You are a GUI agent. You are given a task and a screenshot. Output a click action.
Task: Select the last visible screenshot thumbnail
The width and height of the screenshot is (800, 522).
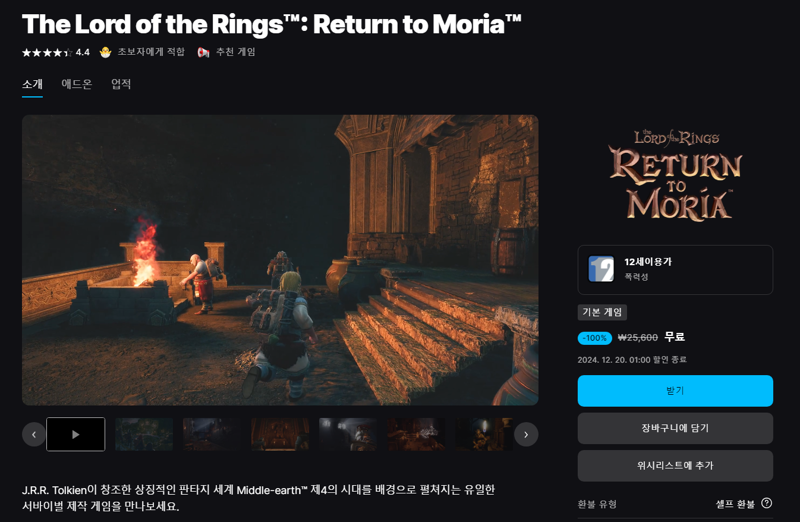click(484, 434)
